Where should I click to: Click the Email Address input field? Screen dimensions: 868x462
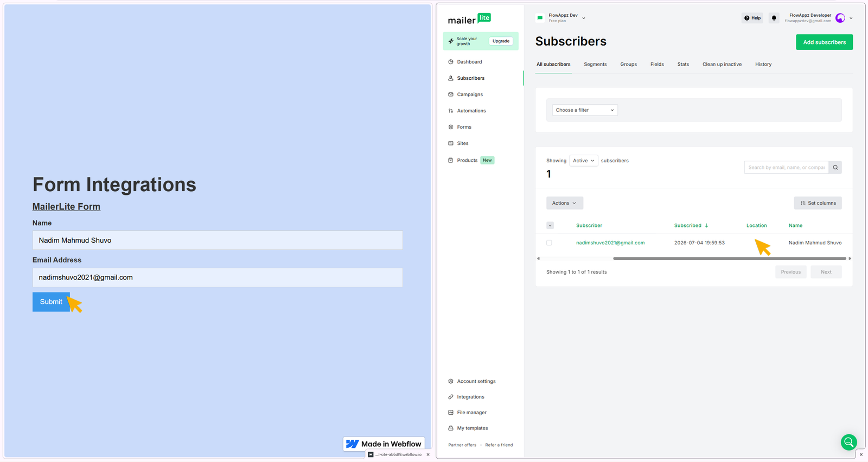click(x=218, y=277)
